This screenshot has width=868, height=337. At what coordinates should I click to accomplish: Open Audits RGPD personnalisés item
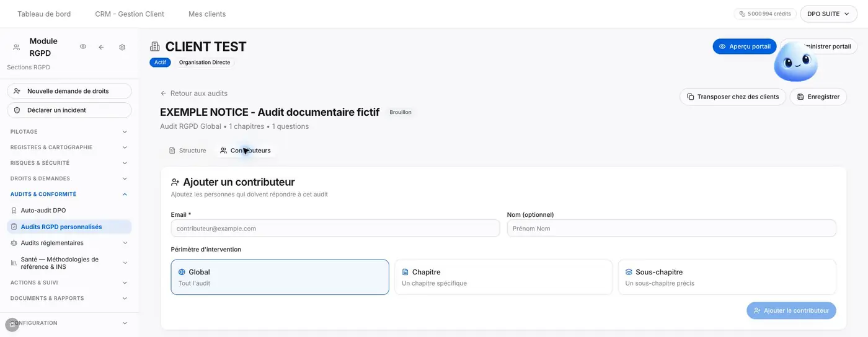69,227
